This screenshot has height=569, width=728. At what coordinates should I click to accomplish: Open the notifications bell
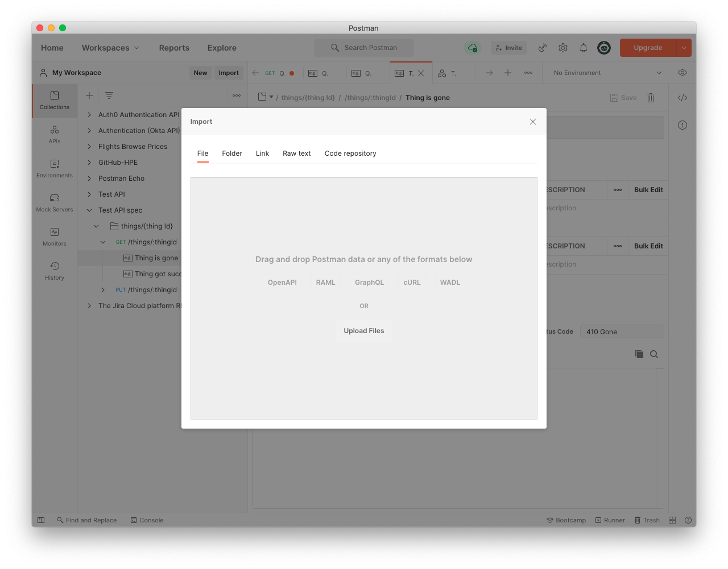(584, 48)
